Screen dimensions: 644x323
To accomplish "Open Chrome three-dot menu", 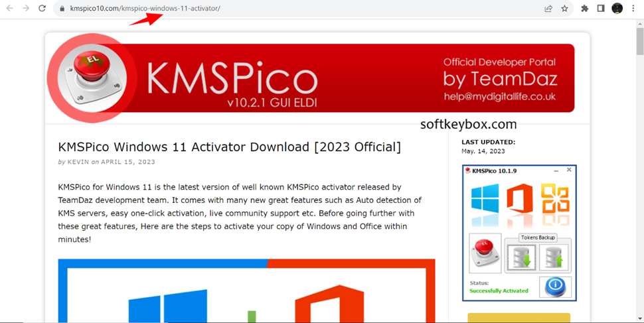I will pyautogui.click(x=633, y=8).
